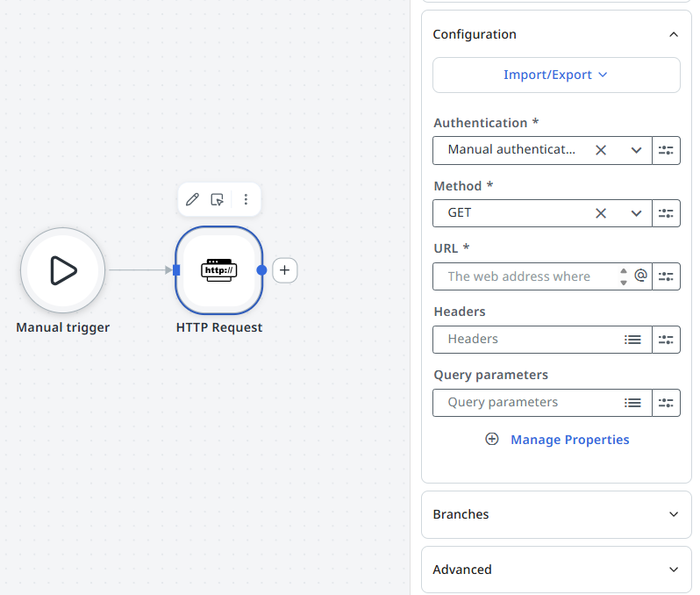Open Authentication field settings sliders icon

point(666,151)
